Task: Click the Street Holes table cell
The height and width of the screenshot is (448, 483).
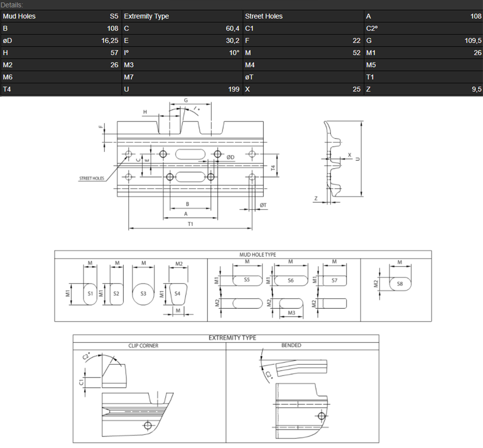Action: (303, 16)
